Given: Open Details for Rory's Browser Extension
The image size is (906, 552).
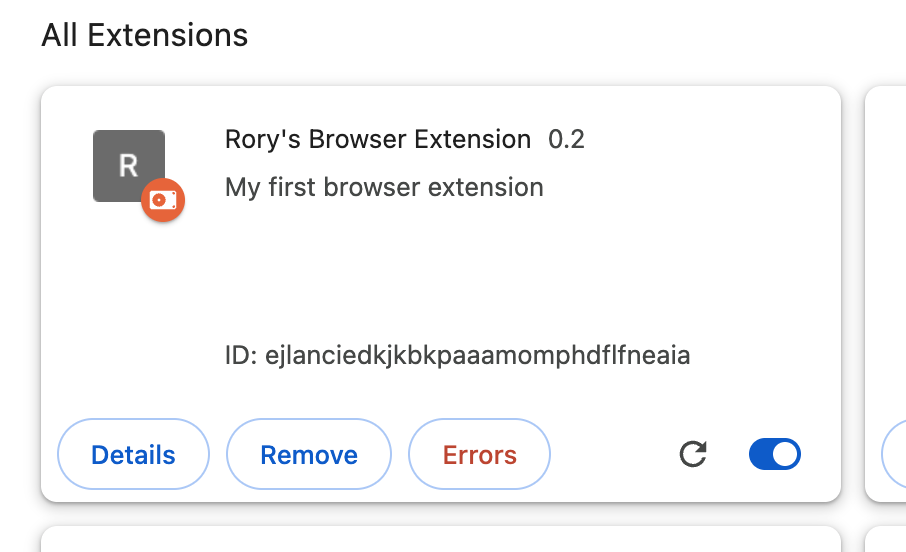Looking at the screenshot, I should click(133, 456).
